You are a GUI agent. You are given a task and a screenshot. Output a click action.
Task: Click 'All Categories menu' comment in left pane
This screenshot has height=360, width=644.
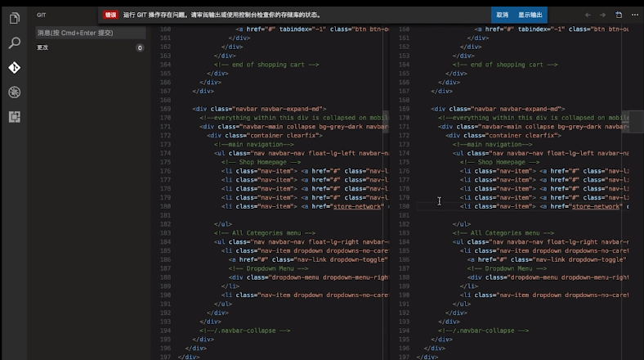(265, 233)
